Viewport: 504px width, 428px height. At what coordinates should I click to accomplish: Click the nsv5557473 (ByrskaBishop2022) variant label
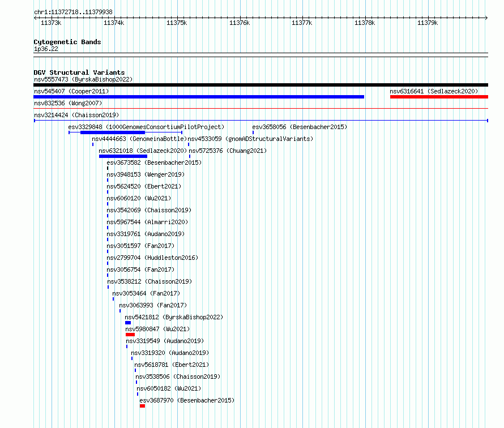(83, 79)
